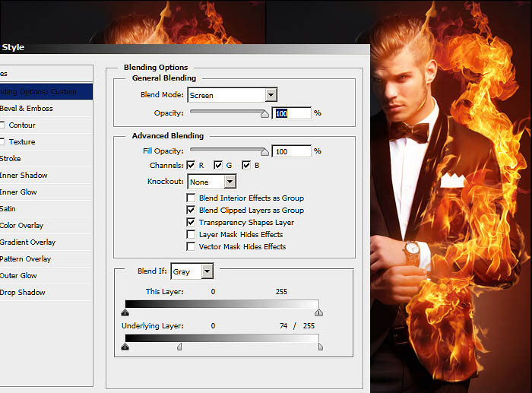
Task: Enable Layer Mask Hides Effects
Action: pyautogui.click(x=191, y=235)
